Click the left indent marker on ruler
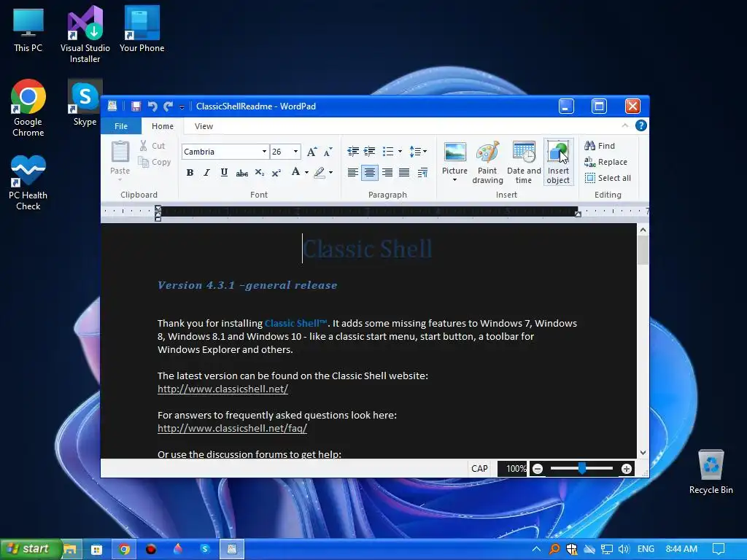Image resolution: width=747 pixels, height=560 pixels. (158, 214)
